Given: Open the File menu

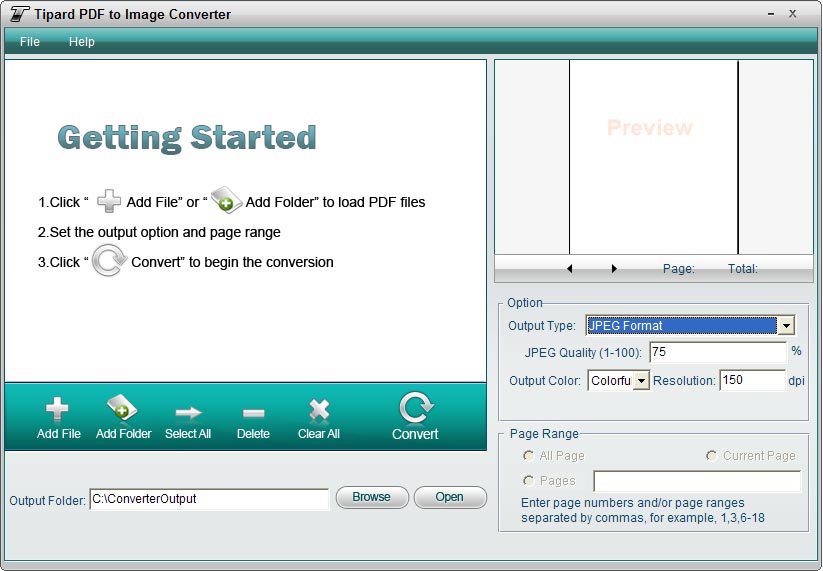Looking at the screenshot, I should (30, 42).
